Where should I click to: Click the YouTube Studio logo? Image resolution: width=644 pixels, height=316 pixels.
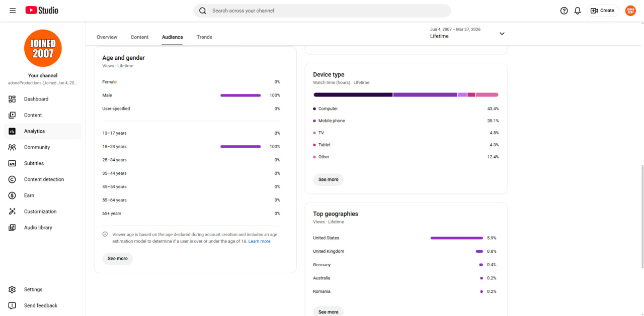tap(42, 11)
